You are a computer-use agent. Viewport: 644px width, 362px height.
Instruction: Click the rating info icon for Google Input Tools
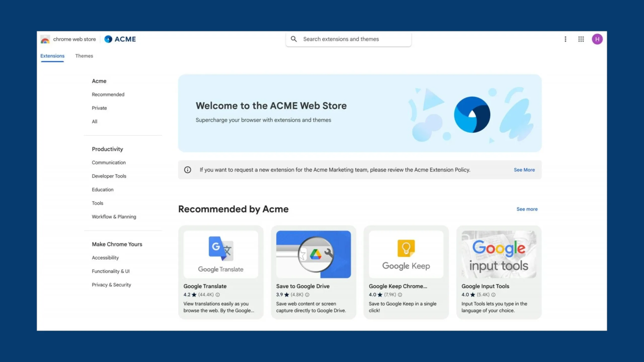pyautogui.click(x=493, y=295)
